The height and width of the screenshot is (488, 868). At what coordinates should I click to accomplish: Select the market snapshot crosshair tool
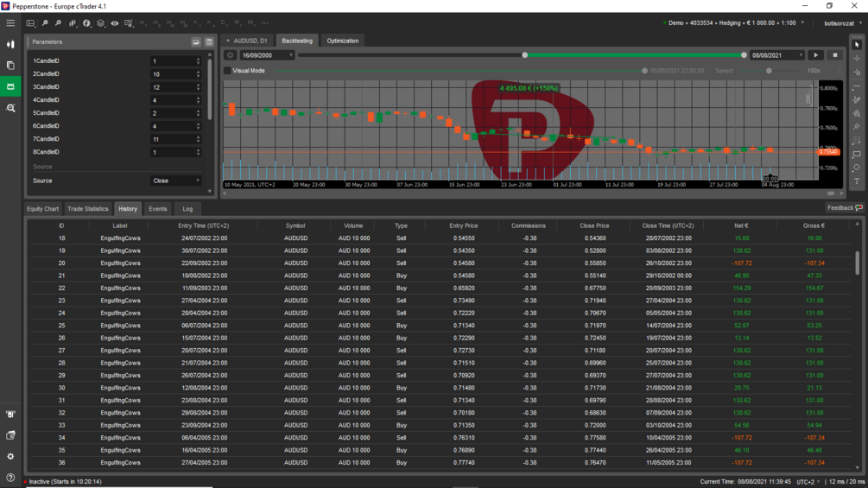(857, 72)
